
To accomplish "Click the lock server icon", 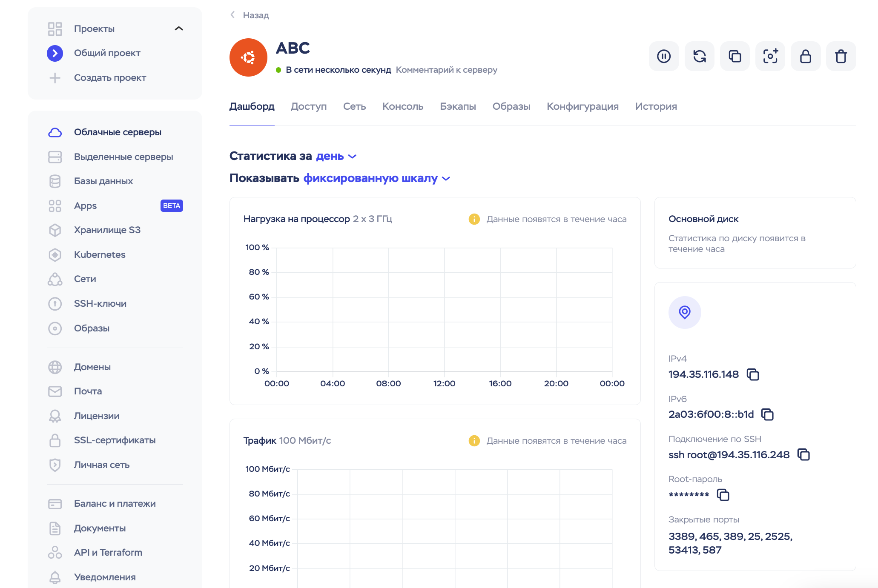I will tap(805, 56).
